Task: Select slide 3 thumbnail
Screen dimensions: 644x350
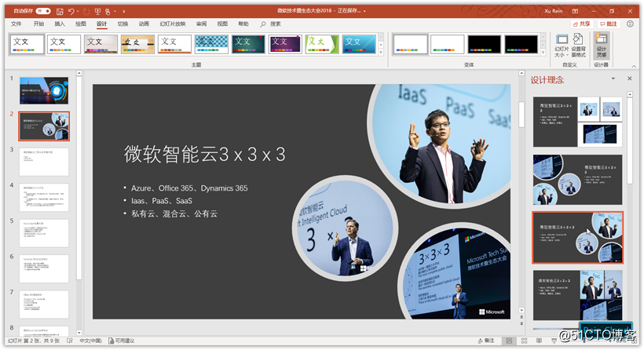Action: tap(44, 162)
